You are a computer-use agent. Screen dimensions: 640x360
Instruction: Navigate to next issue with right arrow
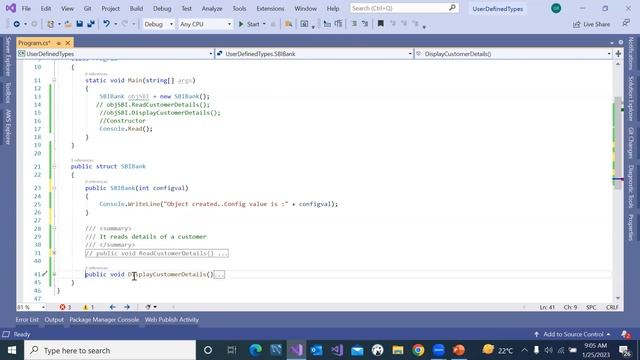pos(127,307)
